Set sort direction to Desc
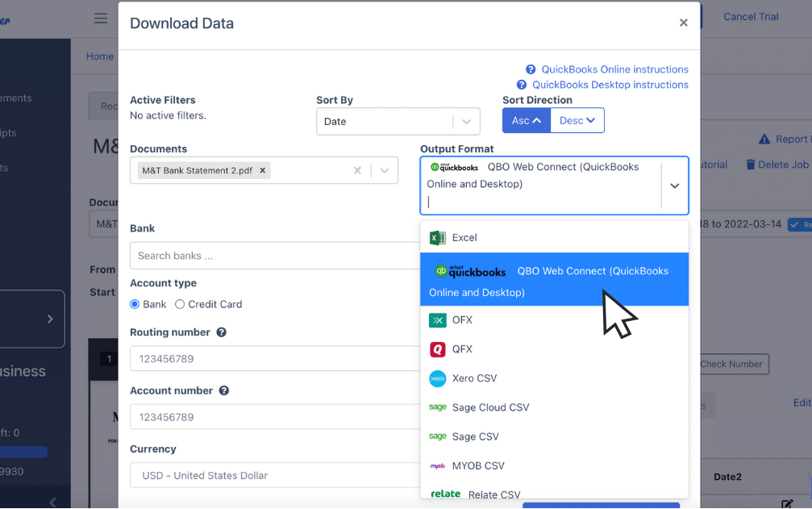The width and height of the screenshot is (812, 509). [x=577, y=121]
